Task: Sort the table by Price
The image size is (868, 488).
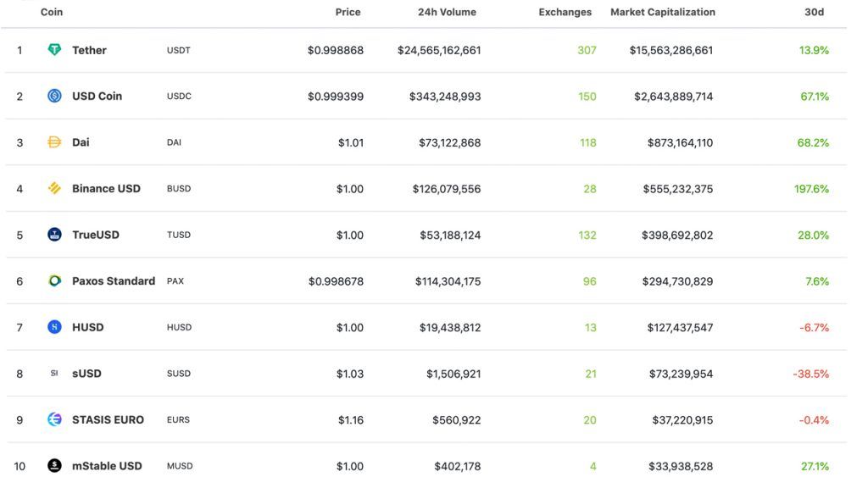Action: tap(348, 12)
